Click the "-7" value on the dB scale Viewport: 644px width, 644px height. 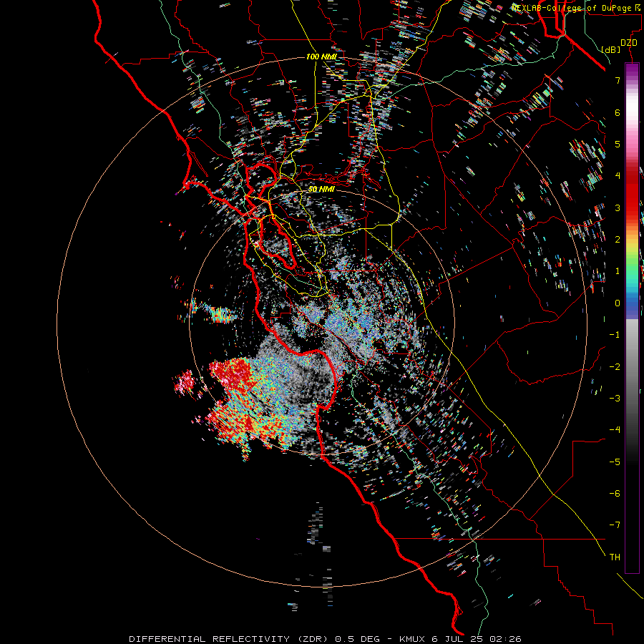tap(615, 525)
